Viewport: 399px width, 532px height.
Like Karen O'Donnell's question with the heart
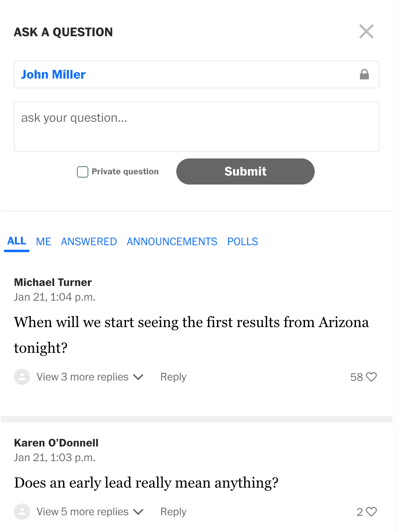371,512
